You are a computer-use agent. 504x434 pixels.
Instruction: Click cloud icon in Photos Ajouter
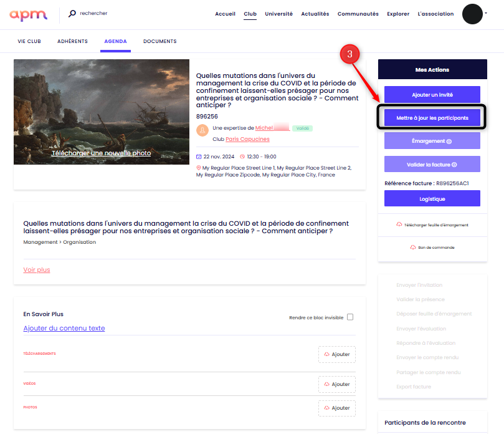pyautogui.click(x=327, y=408)
